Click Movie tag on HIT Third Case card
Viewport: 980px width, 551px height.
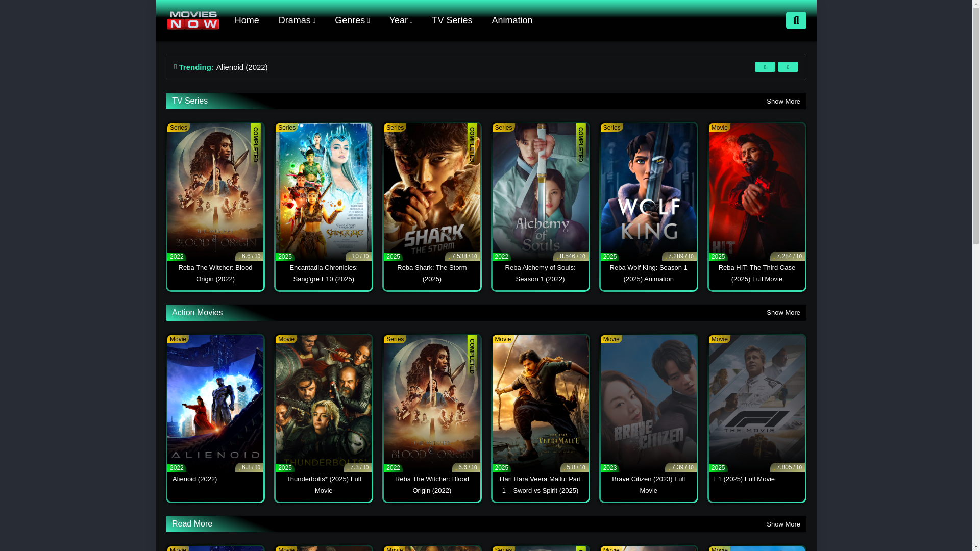click(720, 128)
